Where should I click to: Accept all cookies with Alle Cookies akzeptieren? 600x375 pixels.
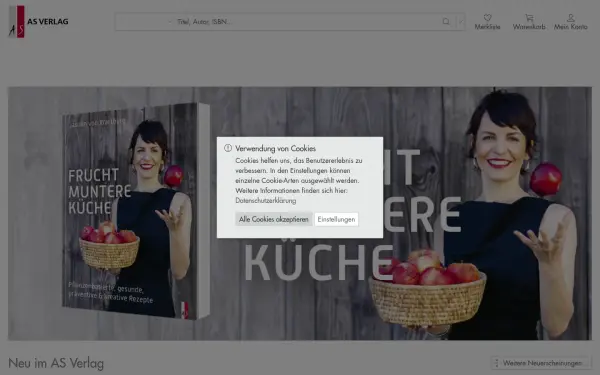pyautogui.click(x=274, y=219)
